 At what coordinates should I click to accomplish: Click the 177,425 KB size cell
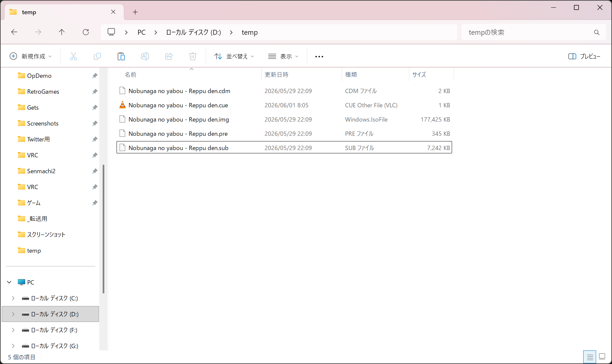pyautogui.click(x=435, y=119)
